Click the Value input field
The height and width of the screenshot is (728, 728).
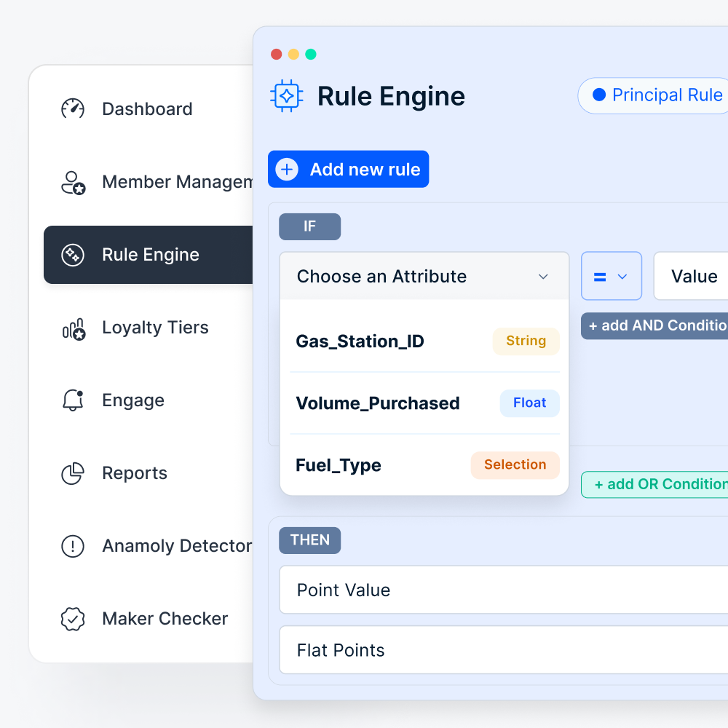click(x=691, y=276)
